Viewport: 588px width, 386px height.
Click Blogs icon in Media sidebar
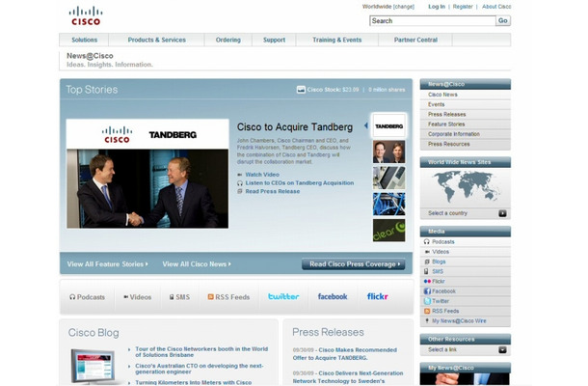(x=427, y=262)
